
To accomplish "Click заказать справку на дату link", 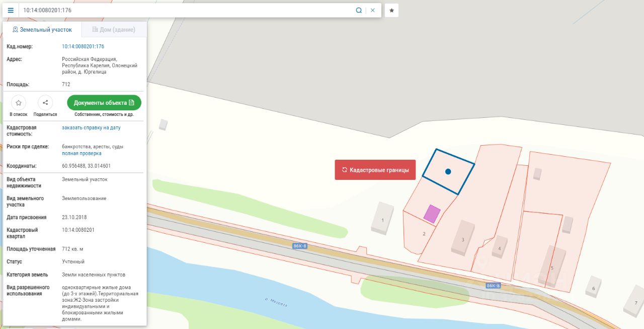I will (x=91, y=128).
